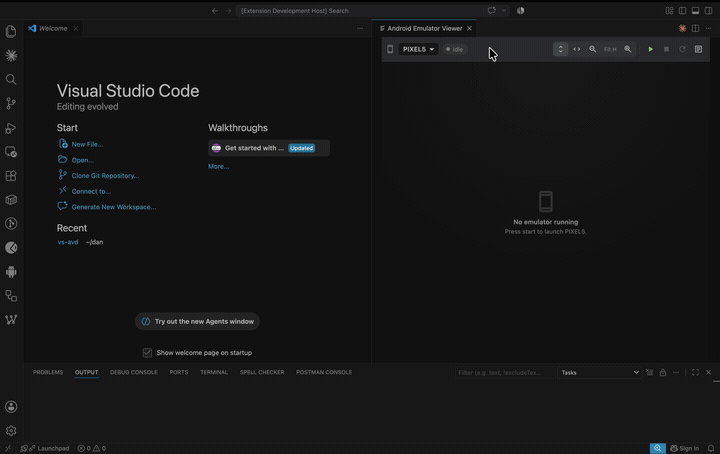Open the Remote Explorer view

(11, 151)
